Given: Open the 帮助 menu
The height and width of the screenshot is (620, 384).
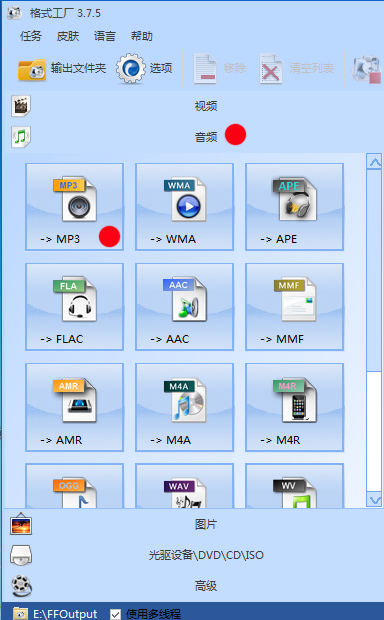Looking at the screenshot, I should tap(142, 36).
